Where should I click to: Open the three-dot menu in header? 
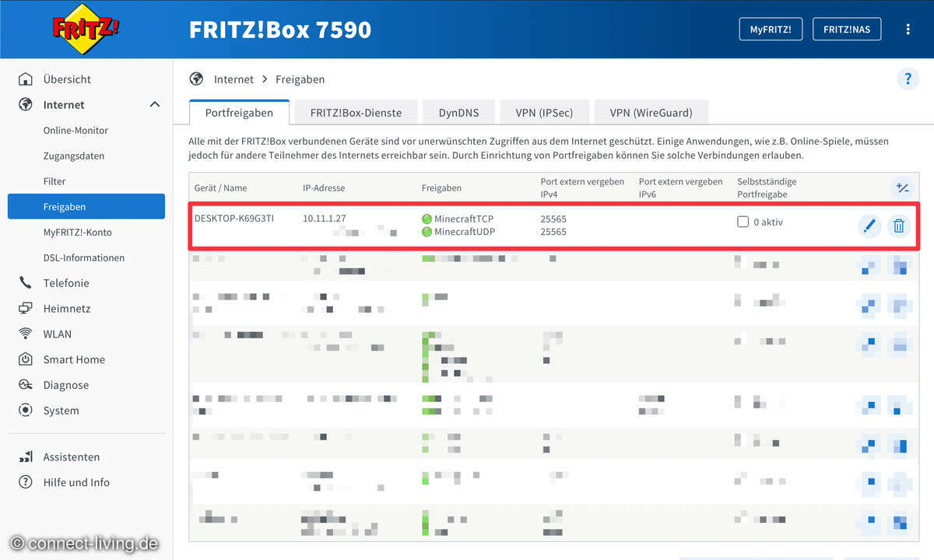908,30
